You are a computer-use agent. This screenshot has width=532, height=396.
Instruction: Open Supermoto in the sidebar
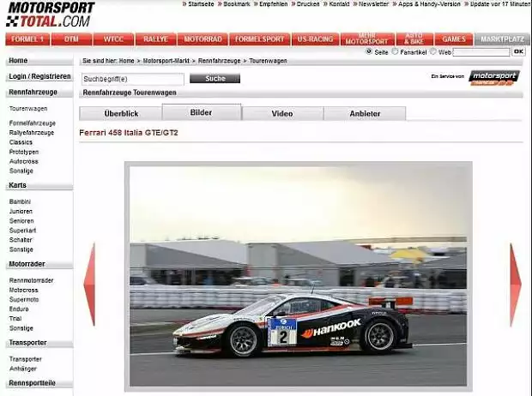pos(24,299)
